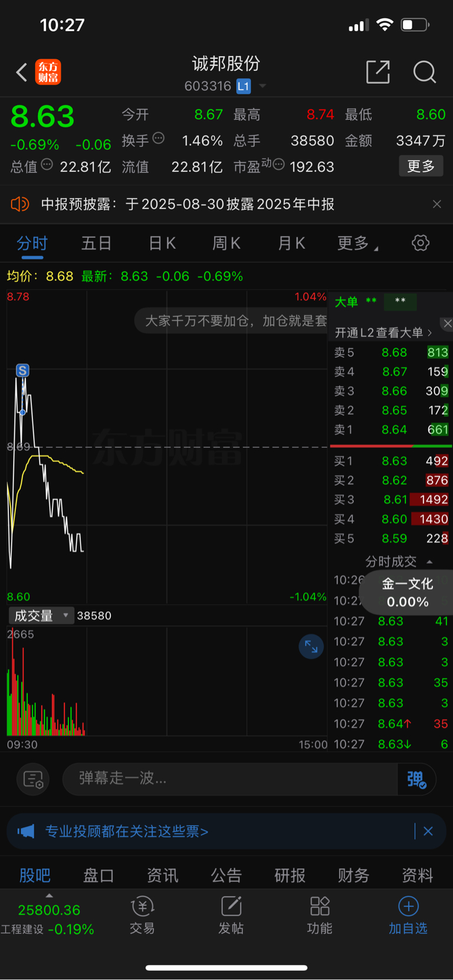Select the 卖1 8.64 order row
Image resolution: width=453 pixels, height=980 pixels.
pos(390,430)
